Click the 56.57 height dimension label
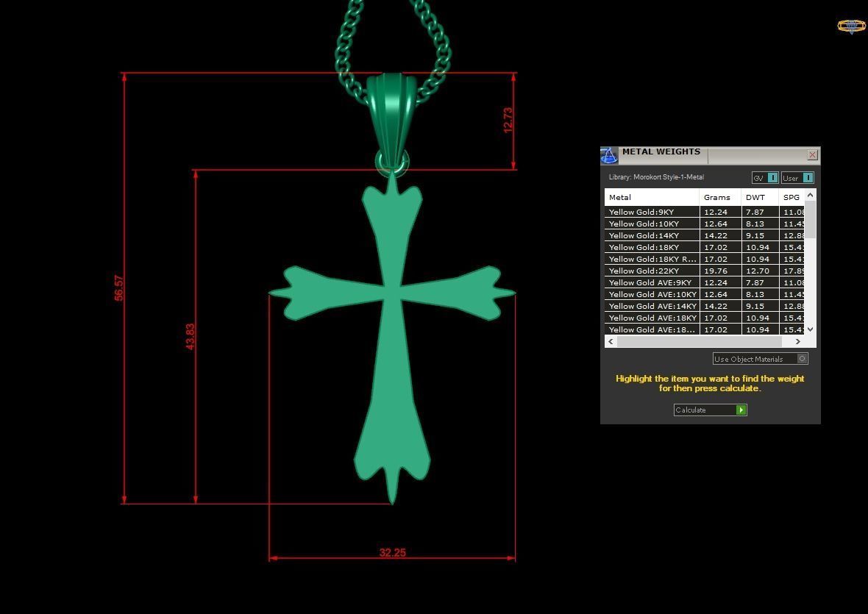This screenshot has width=868, height=614. pos(119,288)
